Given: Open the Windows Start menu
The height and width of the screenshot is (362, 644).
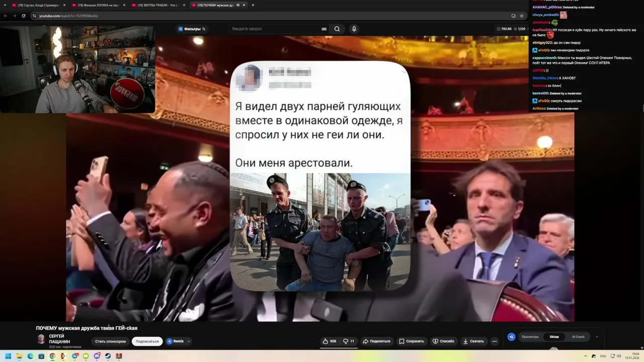Looking at the screenshot, I should point(8,356).
